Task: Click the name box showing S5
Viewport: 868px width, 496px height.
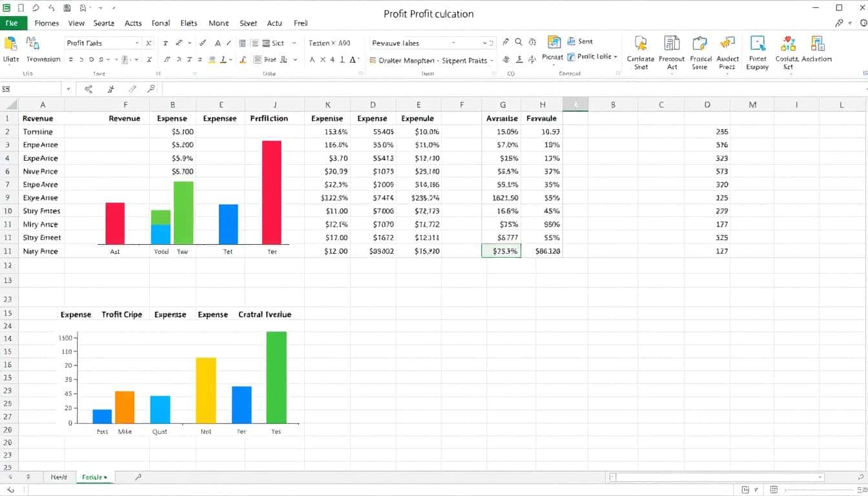Action: (30, 89)
